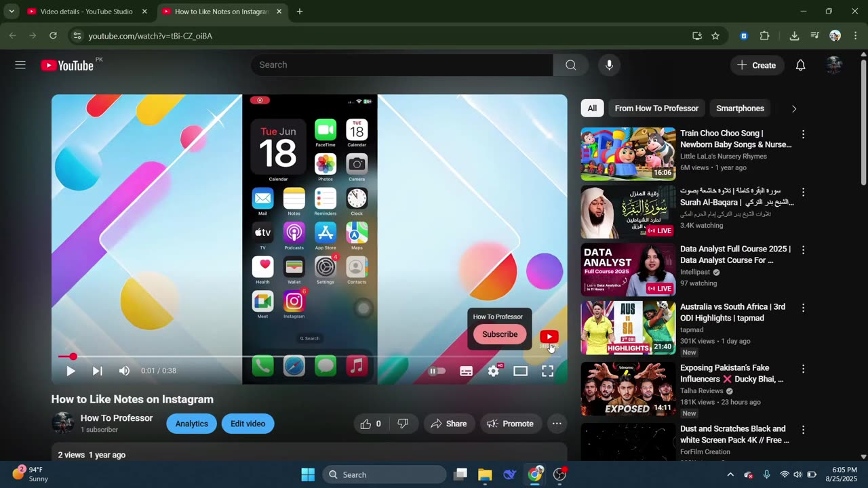Focus the YouTube search field
This screenshot has width=868, height=488.
pyautogui.click(x=402, y=65)
